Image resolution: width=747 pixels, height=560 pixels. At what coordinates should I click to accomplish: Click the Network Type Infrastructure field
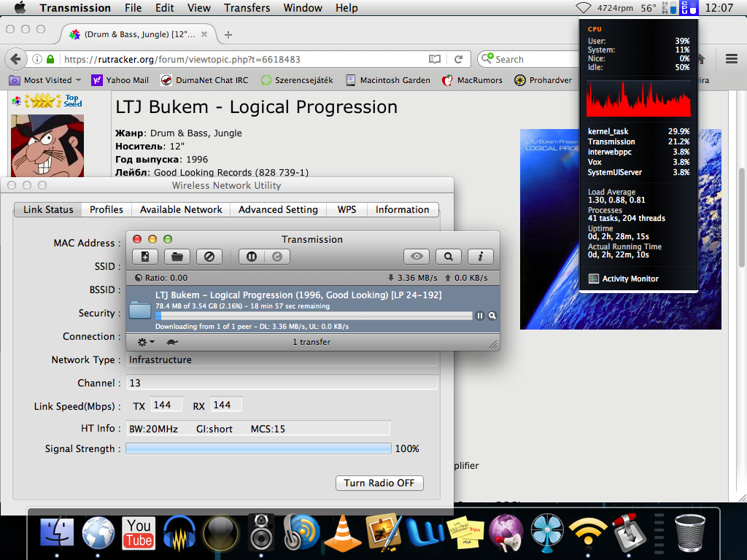[x=282, y=359]
